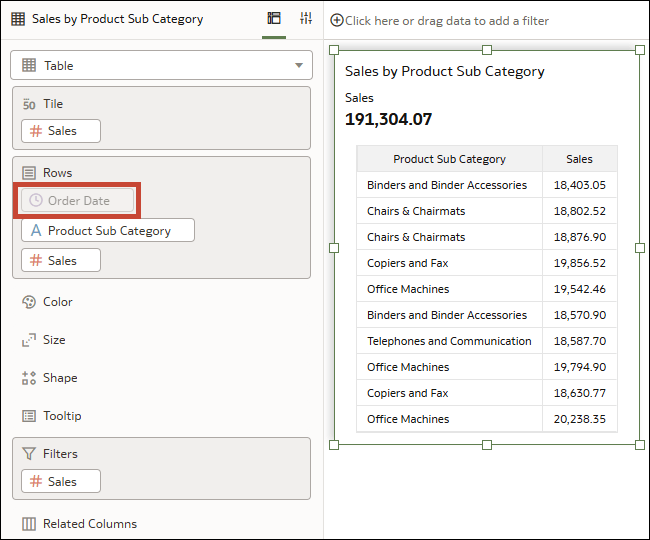Open the Table visualization type dropdown
Viewport: 650px width, 540px height.
161,66
